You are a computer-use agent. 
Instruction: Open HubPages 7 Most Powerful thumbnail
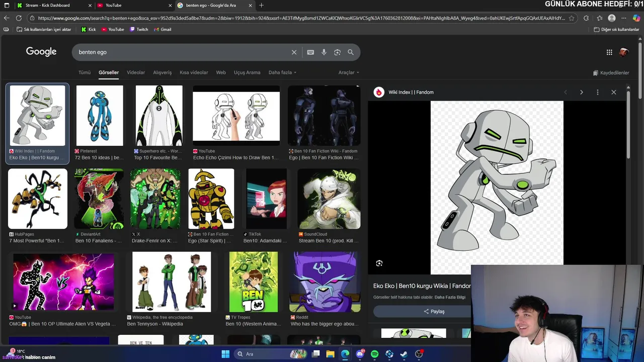(x=38, y=199)
